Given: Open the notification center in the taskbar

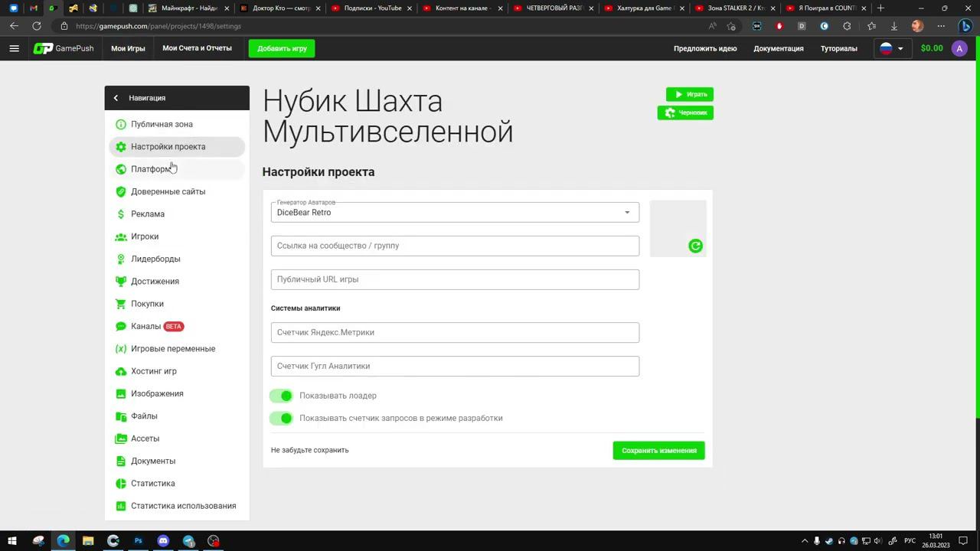Looking at the screenshot, I should point(962,541).
